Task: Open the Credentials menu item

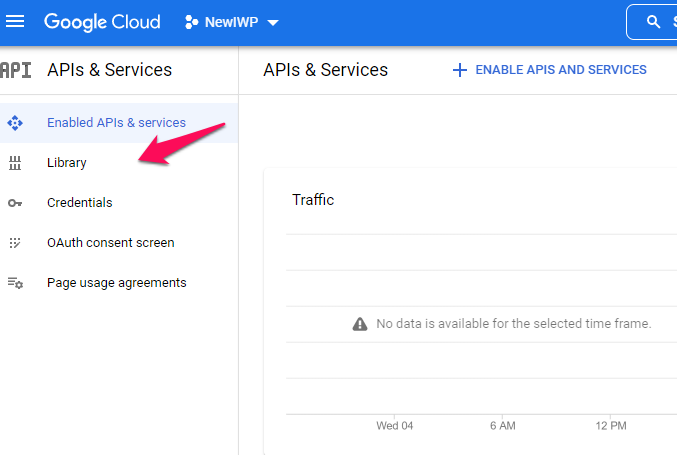Action: 119,202
